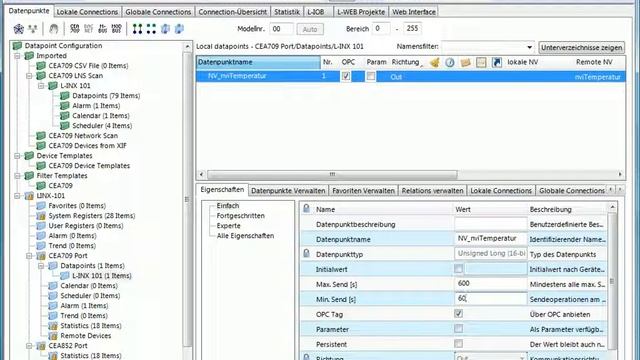640x360 pixels.
Task: Click the folder icon of CEA709 Network Scan
Action: pyautogui.click(x=41, y=136)
